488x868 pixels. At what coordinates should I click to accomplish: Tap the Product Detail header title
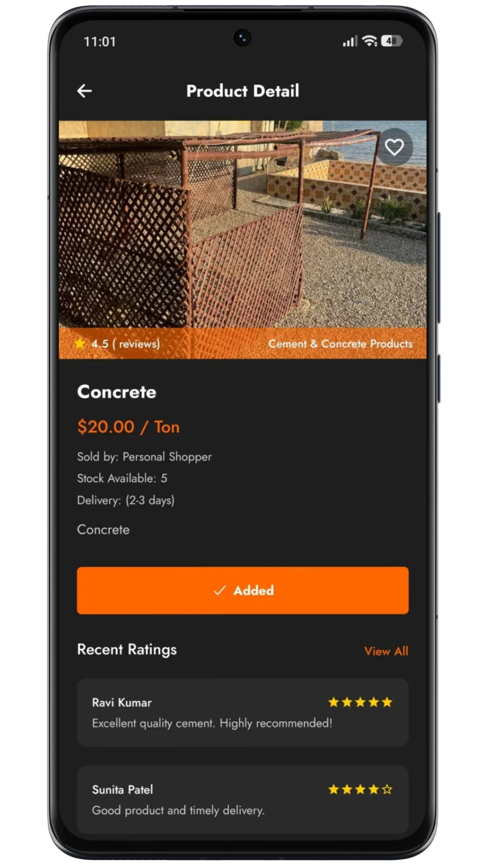pyautogui.click(x=243, y=91)
